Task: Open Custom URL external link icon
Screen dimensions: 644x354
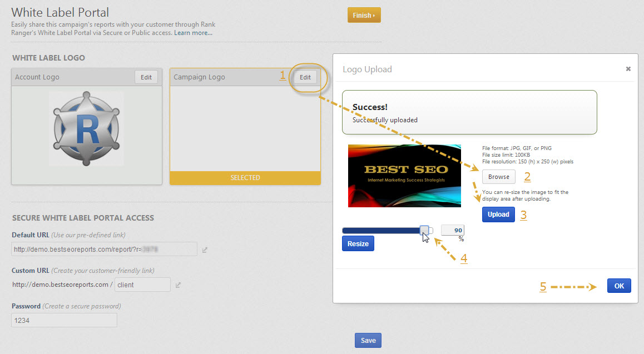Action: (x=178, y=285)
